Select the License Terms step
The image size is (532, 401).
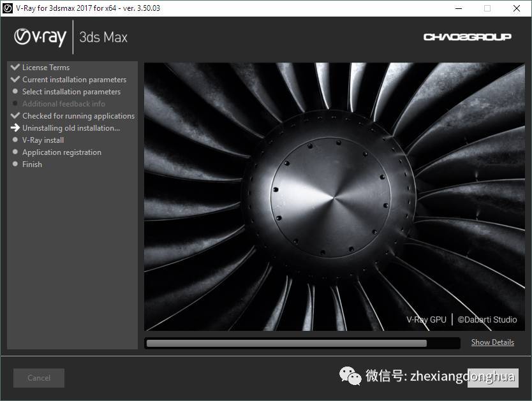click(46, 68)
